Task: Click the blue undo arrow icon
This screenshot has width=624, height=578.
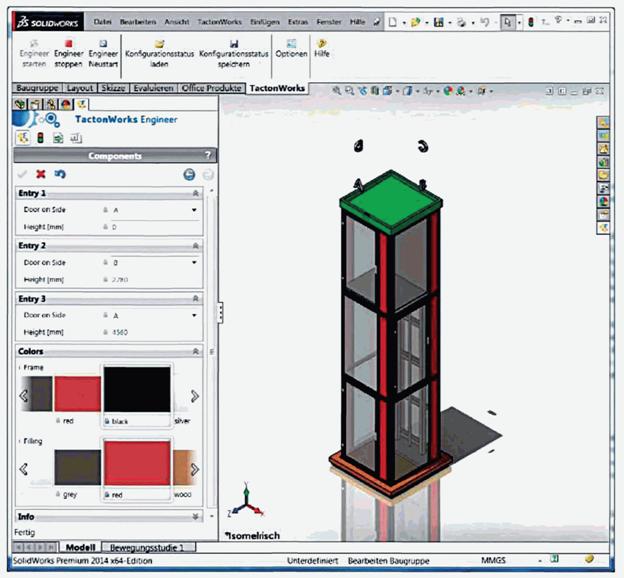Action: [x=60, y=174]
